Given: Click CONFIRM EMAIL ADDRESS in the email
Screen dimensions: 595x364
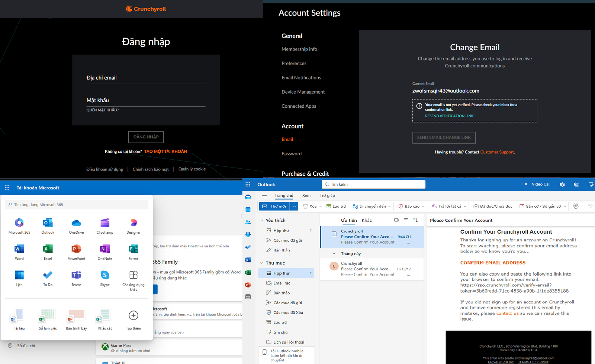Looking at the screenshot, I should 493,263.
